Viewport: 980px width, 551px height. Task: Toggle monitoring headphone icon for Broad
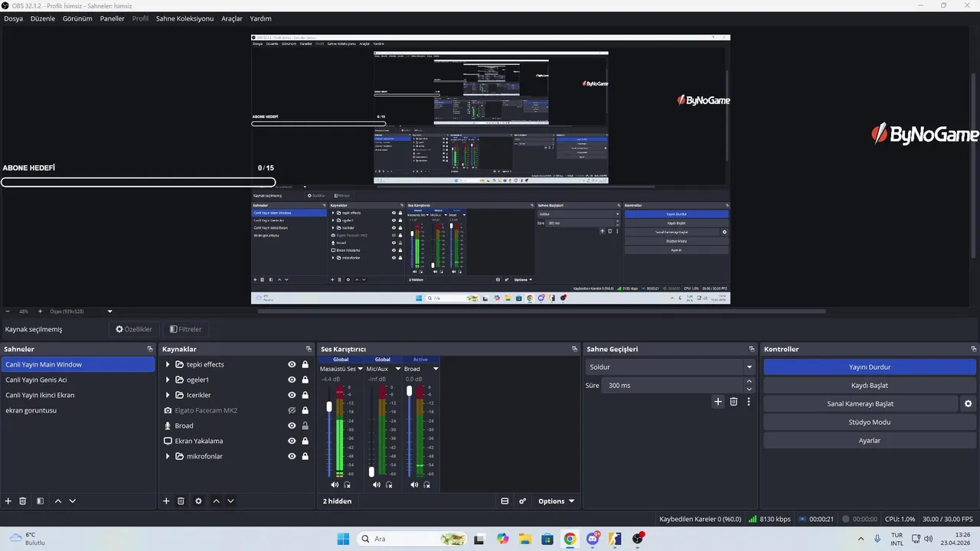[427, 484]
